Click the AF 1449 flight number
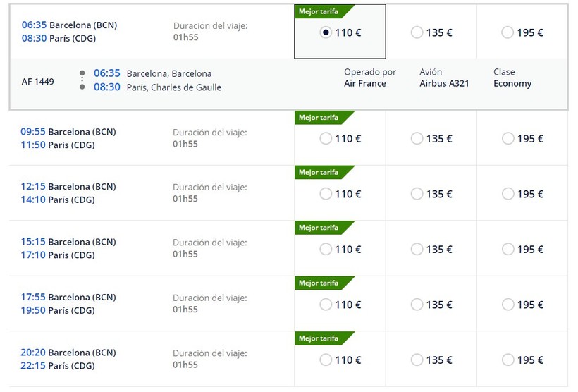 (x=38, y=81)
